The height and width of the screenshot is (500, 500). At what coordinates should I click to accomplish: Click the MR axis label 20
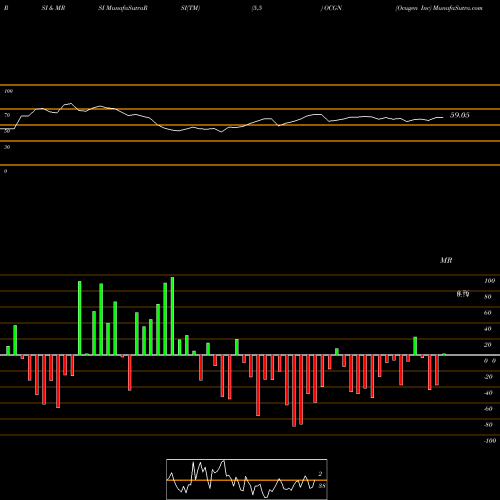click(488, 345)
